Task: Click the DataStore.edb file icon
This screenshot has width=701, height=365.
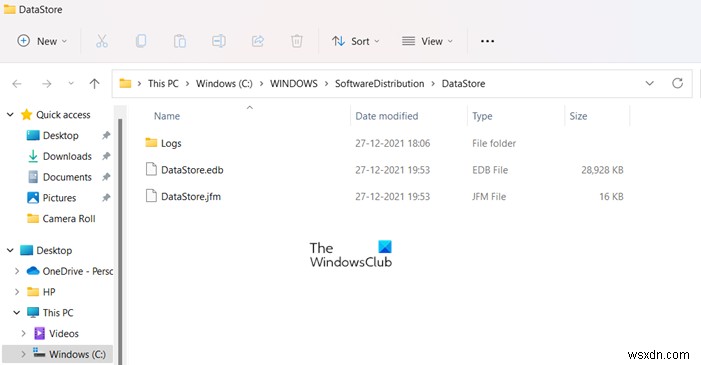Action: click(152, 169)
